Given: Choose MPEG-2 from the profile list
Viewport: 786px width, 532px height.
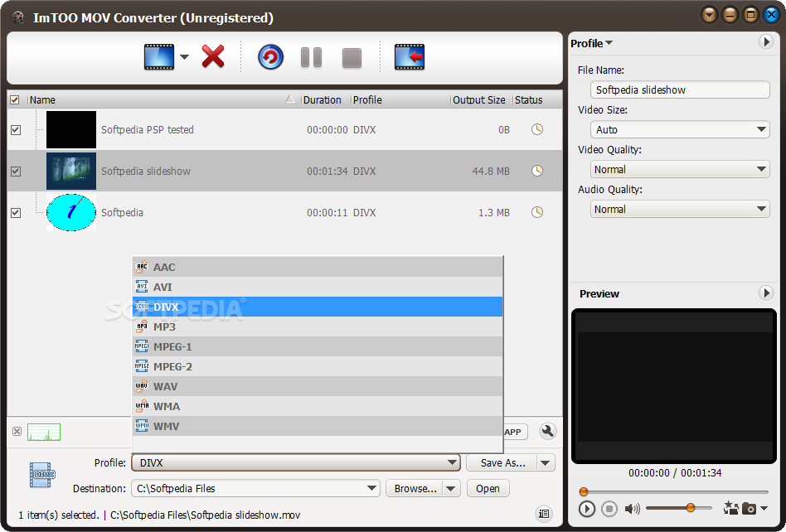Looking at the screenshot, I should tap(318, 367).
